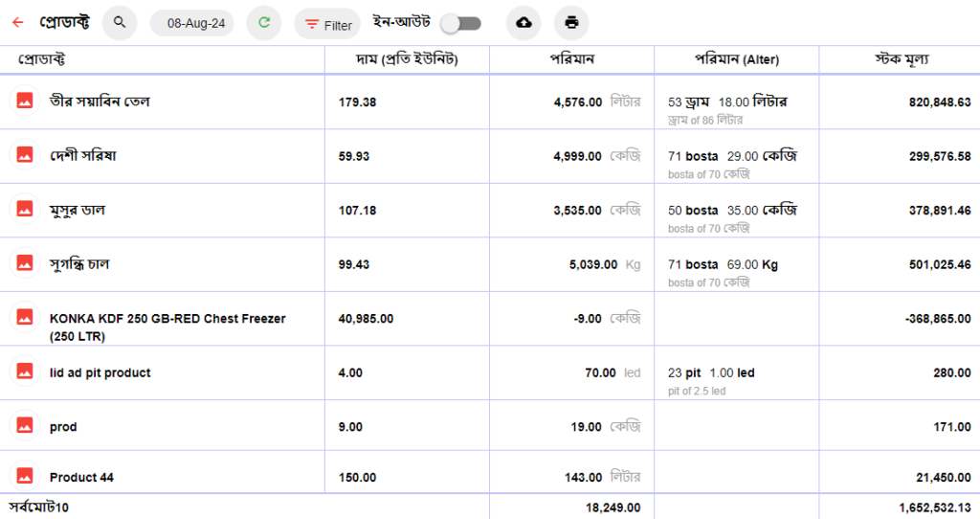
Task: Click unit price 179.38
Action: tap(357, 102)
